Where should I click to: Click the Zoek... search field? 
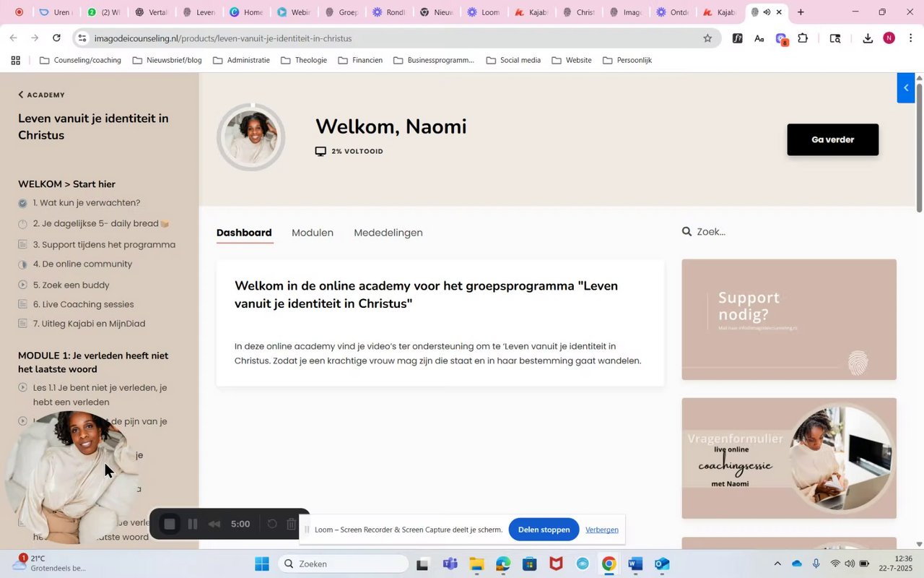click(x=789, y=232)
